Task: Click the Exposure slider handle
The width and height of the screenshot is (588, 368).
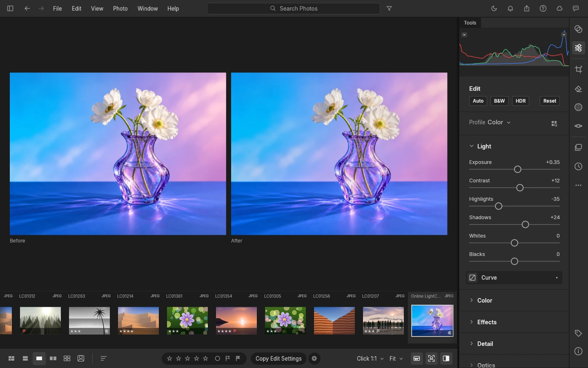Action: pyautogui.click(x=518, y=169)
